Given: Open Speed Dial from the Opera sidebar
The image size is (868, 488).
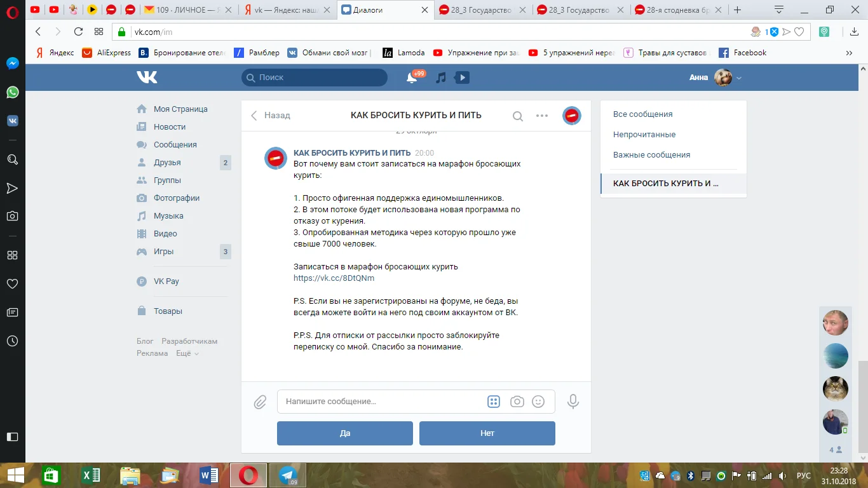Looking at the screenshot, I should pyautogui.click(x=12, y=255).
